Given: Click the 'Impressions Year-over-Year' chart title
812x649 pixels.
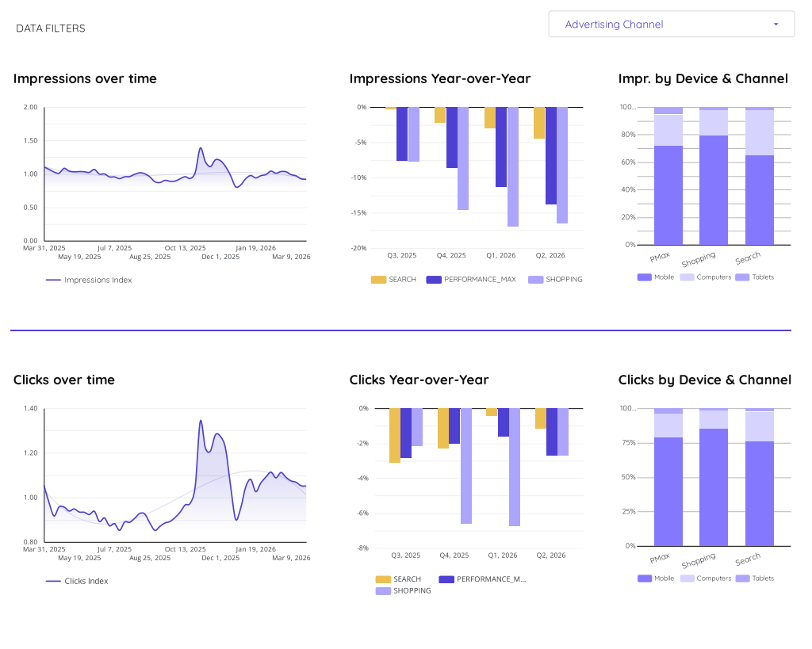Looking at the screenshot, I should (439, 78).
